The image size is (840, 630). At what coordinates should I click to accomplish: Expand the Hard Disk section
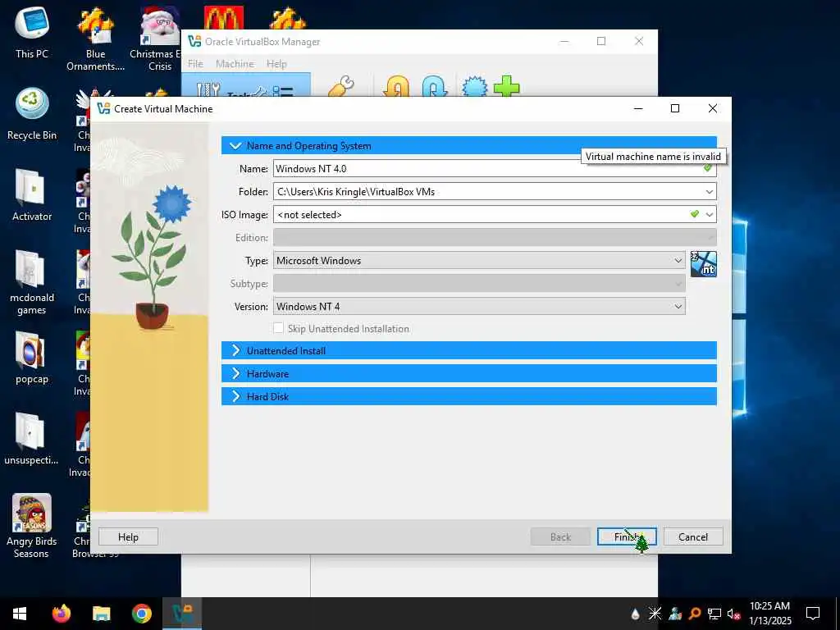pos(468,397)
